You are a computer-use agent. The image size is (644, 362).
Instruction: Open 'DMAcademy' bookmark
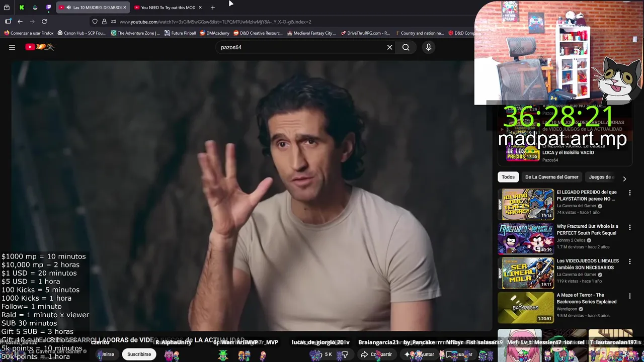click(x=214, y=33)
